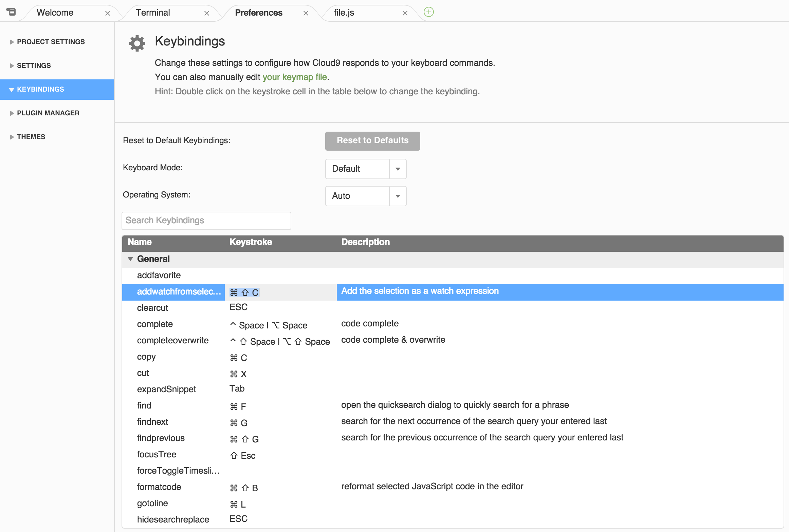
Task: Click the Keybindings gear icon
Action: point(137,43)
